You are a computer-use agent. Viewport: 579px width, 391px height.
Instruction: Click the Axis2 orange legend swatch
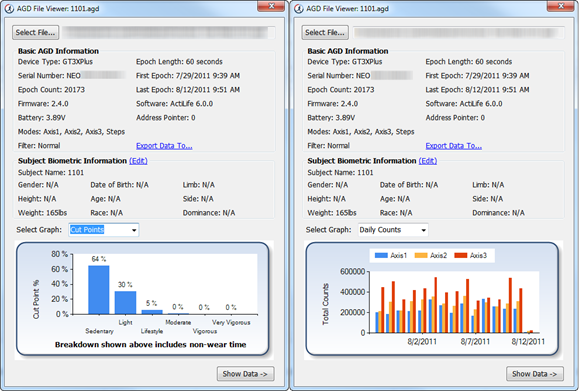421,255
